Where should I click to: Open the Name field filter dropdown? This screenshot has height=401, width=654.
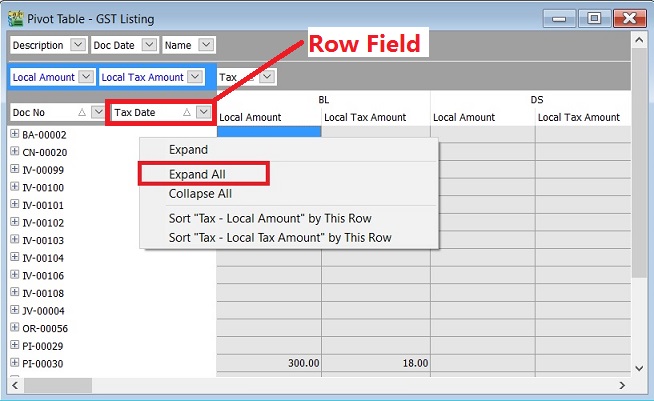[206, 45]
